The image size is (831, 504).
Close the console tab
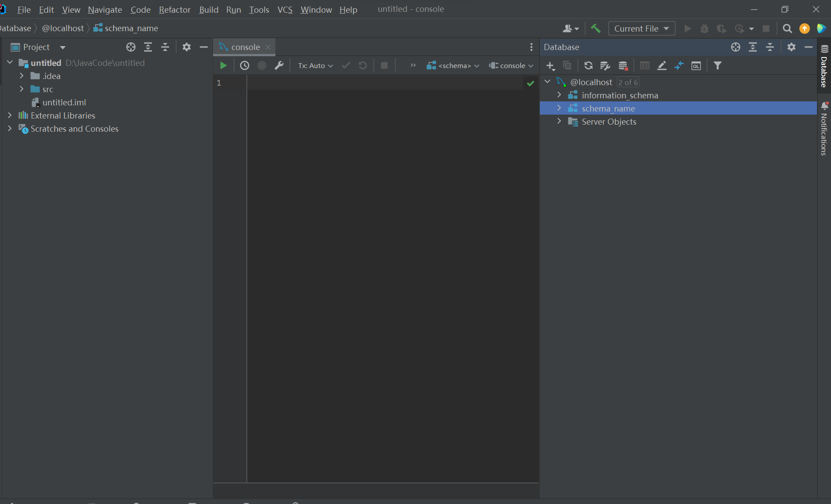[268, 47]
